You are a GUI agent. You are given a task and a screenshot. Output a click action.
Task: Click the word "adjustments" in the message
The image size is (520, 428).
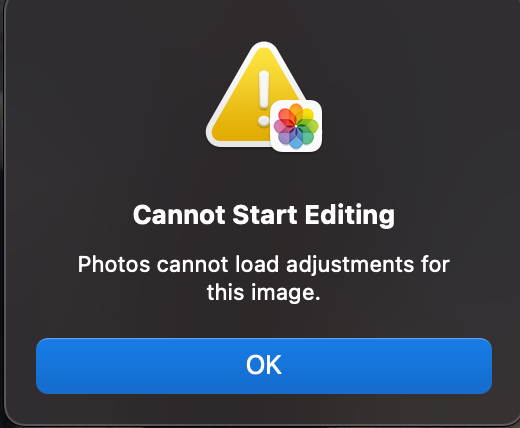350,265
